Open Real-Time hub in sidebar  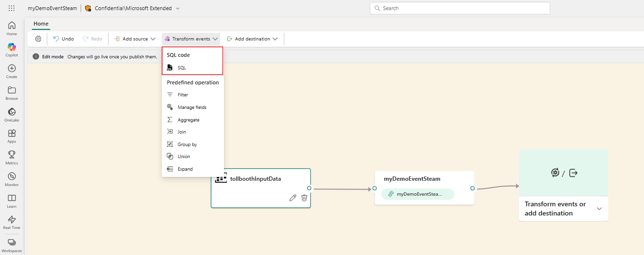click(x=12, y=222)
